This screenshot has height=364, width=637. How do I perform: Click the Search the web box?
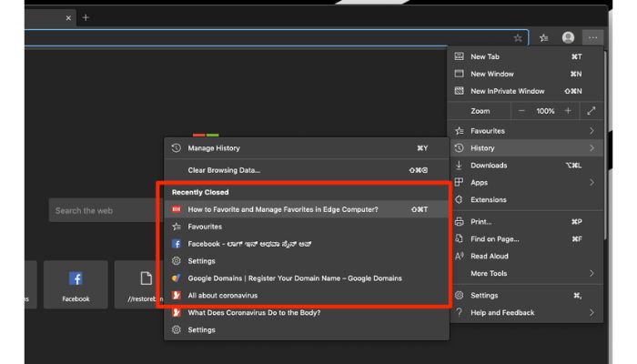click(x=106, y=210)
